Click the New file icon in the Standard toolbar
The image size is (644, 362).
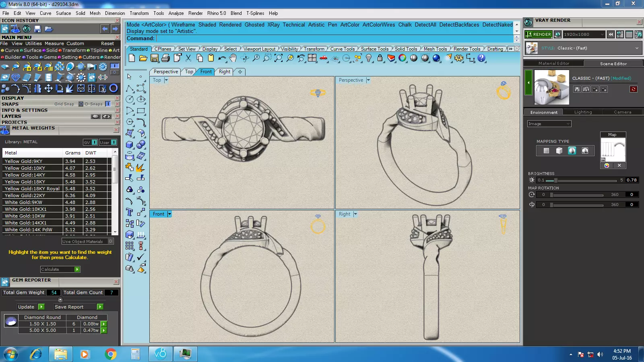132,58
